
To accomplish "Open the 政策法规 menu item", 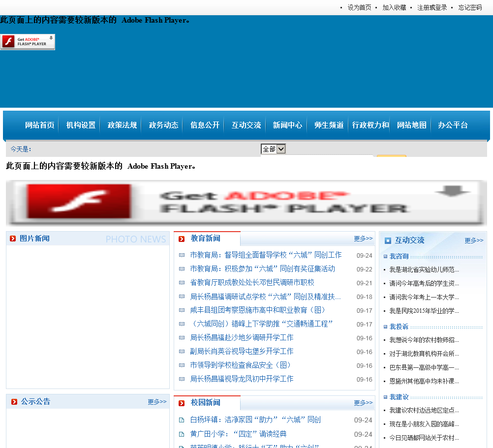I will (123, 125).
